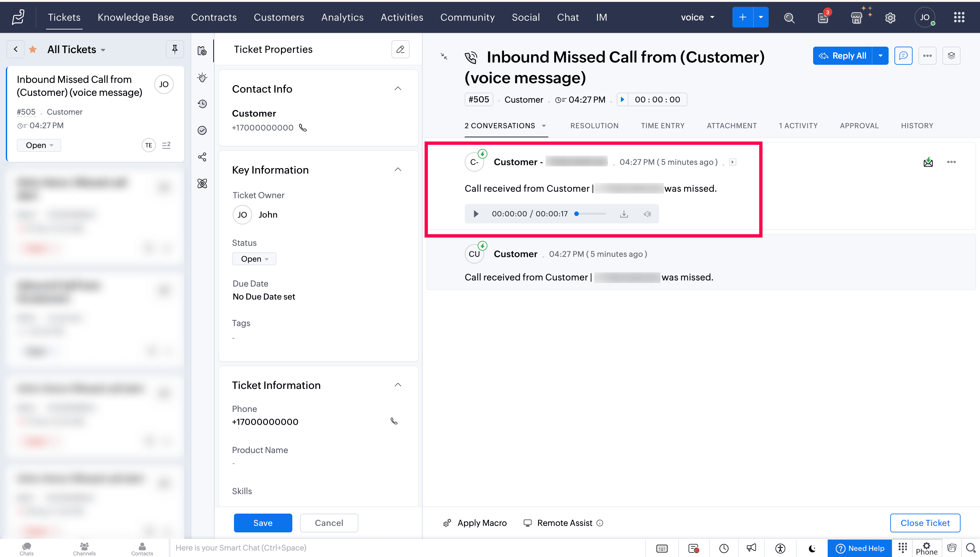Viewport: 980px width, 557px height.
Task: Open the settings gear in the top bar
Action: pyautogui.click(x=890, y=17)
